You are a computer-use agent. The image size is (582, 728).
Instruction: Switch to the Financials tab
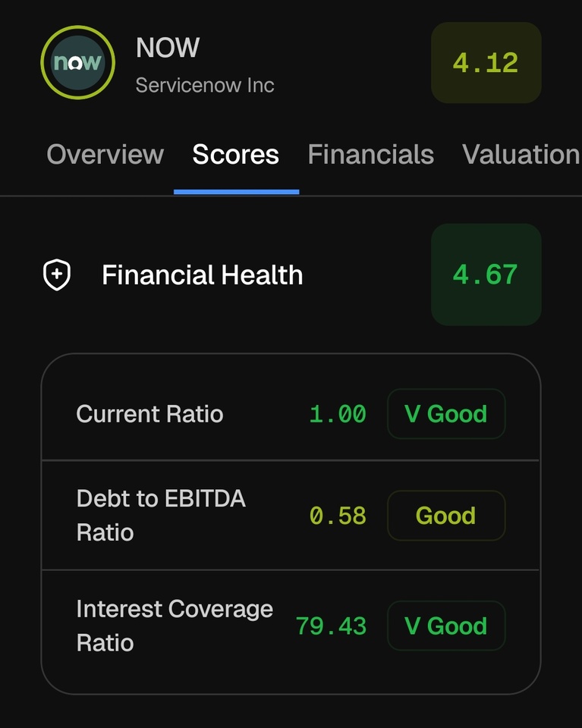[370, 155]
